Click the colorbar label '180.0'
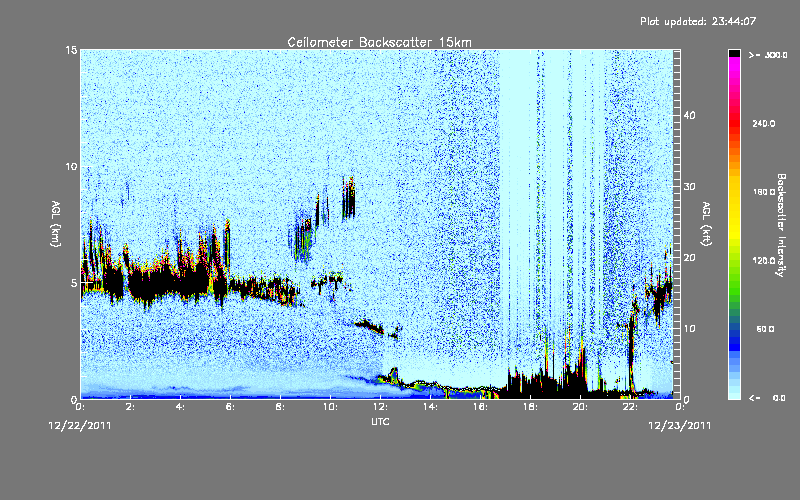 [x=764, y=192]
